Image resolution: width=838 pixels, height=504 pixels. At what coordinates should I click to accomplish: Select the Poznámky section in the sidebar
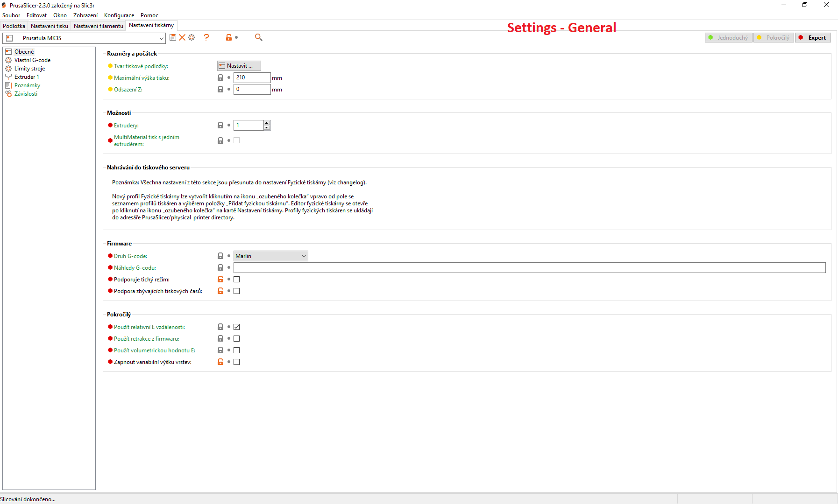[x=27, y=85]
